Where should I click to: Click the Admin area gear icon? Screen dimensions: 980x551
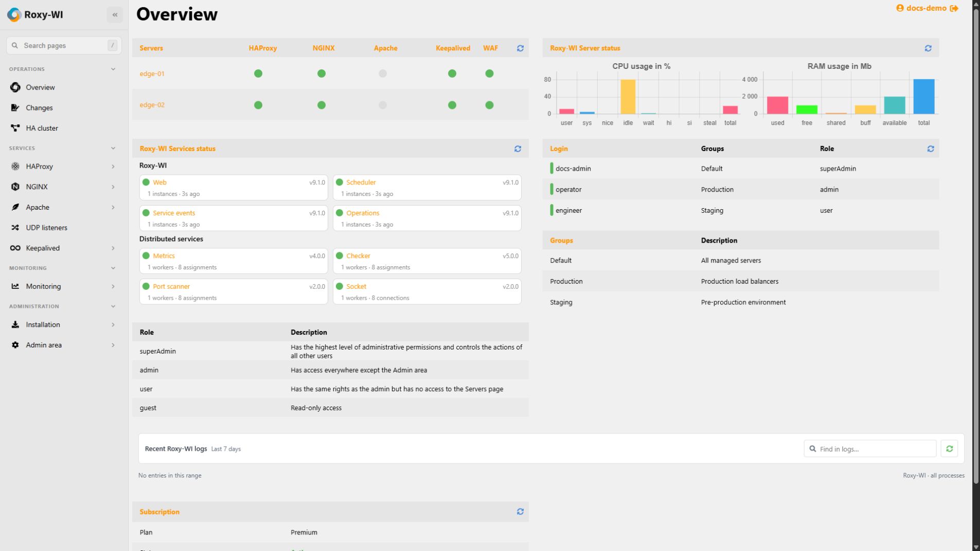point(15,345)
